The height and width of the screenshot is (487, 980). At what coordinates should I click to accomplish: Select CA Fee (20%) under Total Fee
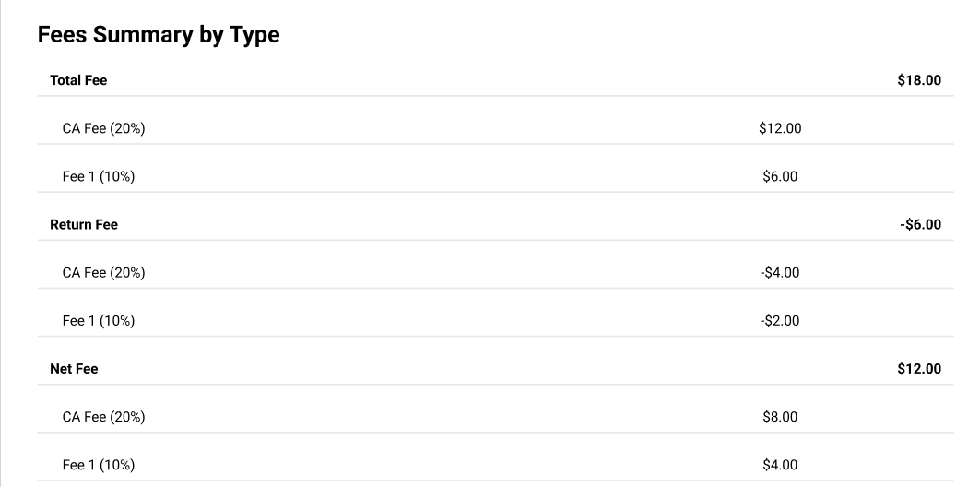click(104, 128)
